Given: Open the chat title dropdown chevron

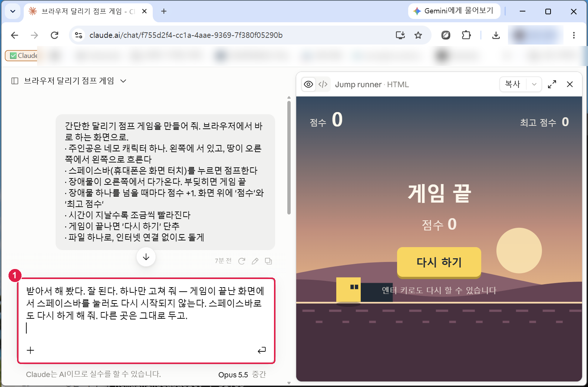Looking at the screenshot, I should (x=123, y=81).
